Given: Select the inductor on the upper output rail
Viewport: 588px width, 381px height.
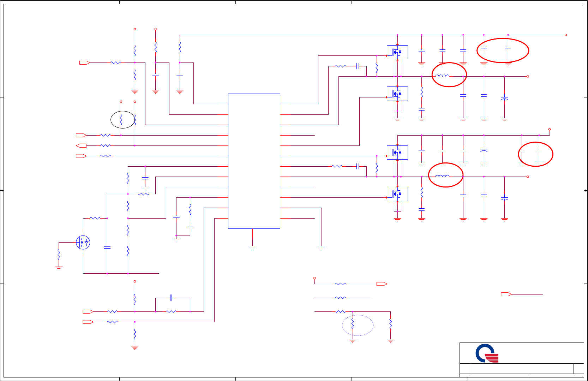Looking at the screenshot, I should point(442,76).
